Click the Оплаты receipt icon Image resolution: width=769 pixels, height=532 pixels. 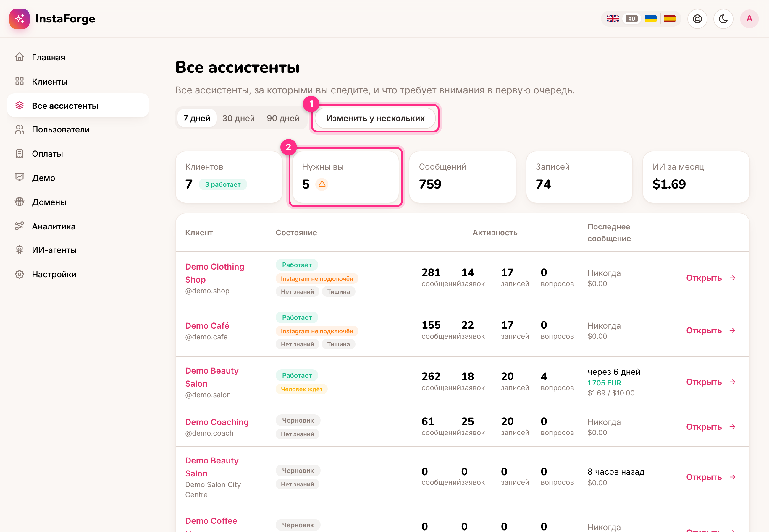click(20, 154)
